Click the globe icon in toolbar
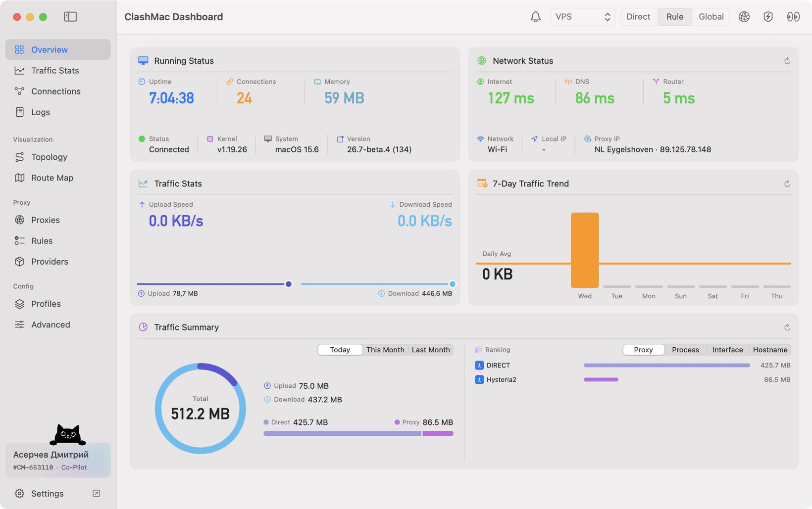This screenshot has width=812, height=509. pyautogui.click(x=744, y=17)
